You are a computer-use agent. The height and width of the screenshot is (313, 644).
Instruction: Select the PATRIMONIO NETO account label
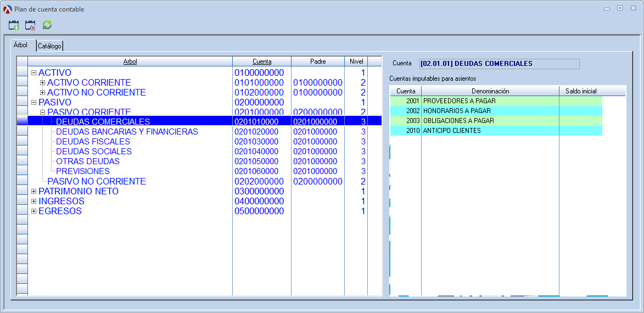(x=79, y=192)
